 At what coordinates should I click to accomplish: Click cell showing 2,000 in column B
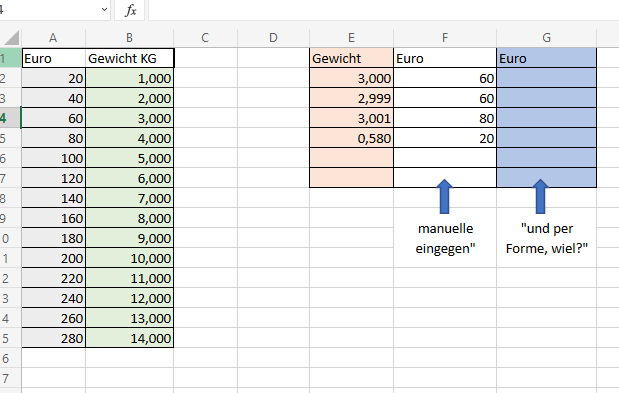tap(129, 98)
